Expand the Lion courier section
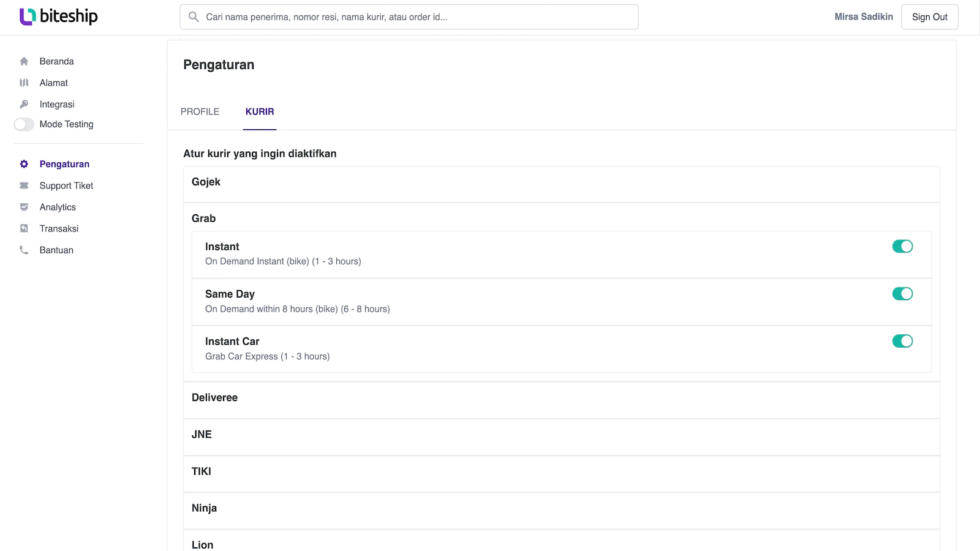The height and width of the screenshot is (551, 980). [561, 542]
